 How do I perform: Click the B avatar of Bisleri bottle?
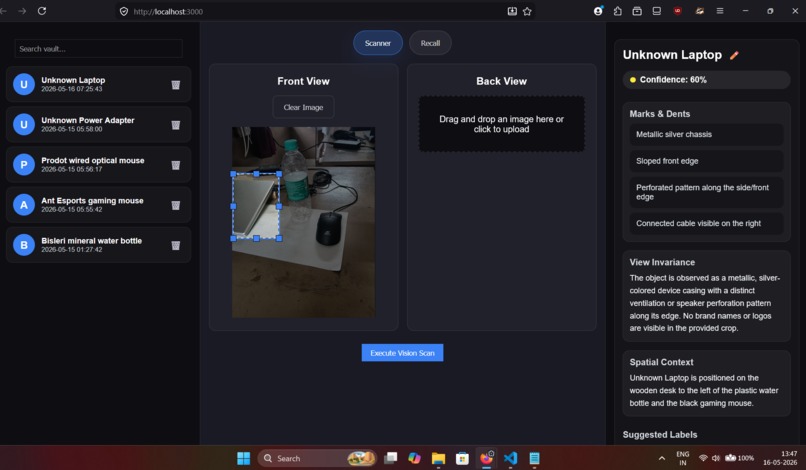(x=24, y=245)
